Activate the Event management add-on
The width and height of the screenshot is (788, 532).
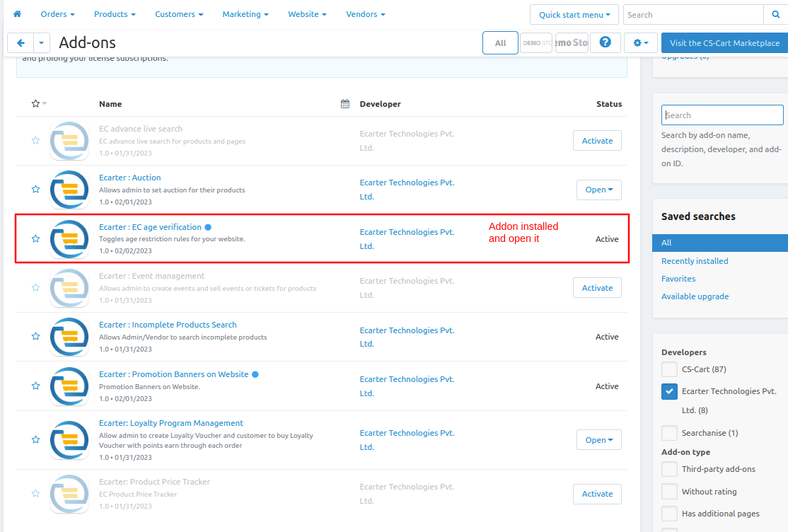coord(597,288)
